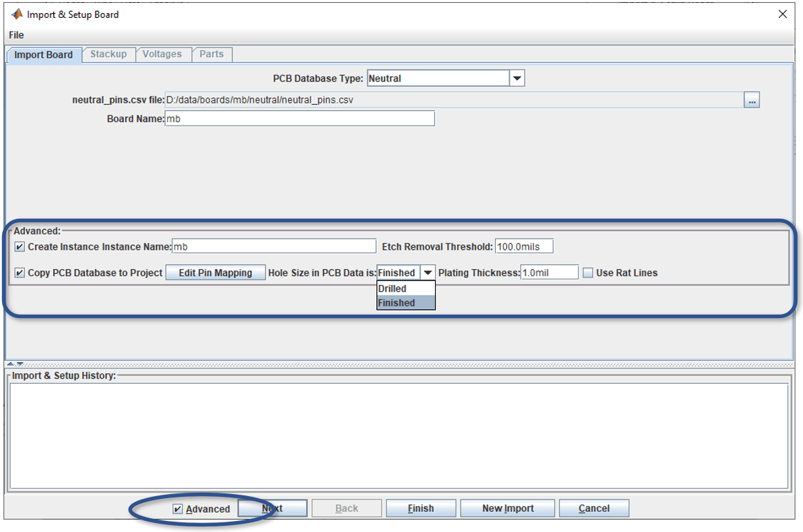Enable the Use Rat Lines option
This screenshot has height=532, width=803.
(x=588, y=272)
